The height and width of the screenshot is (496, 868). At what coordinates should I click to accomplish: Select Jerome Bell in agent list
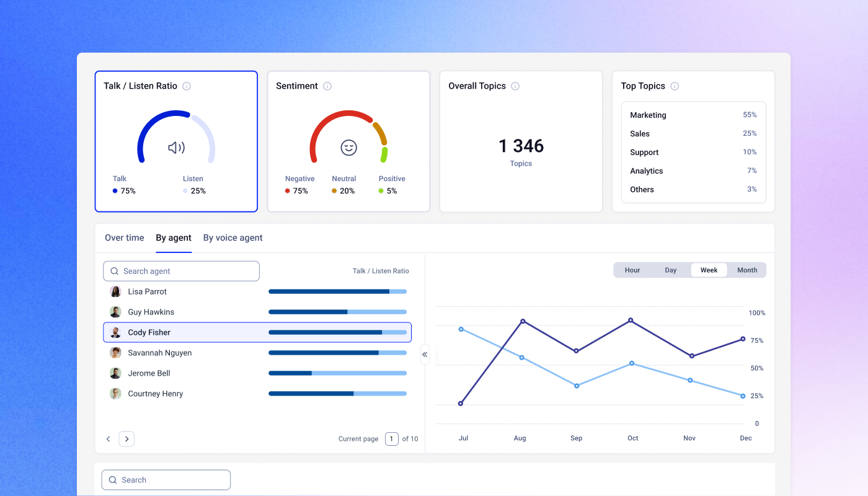click(257, 373)
